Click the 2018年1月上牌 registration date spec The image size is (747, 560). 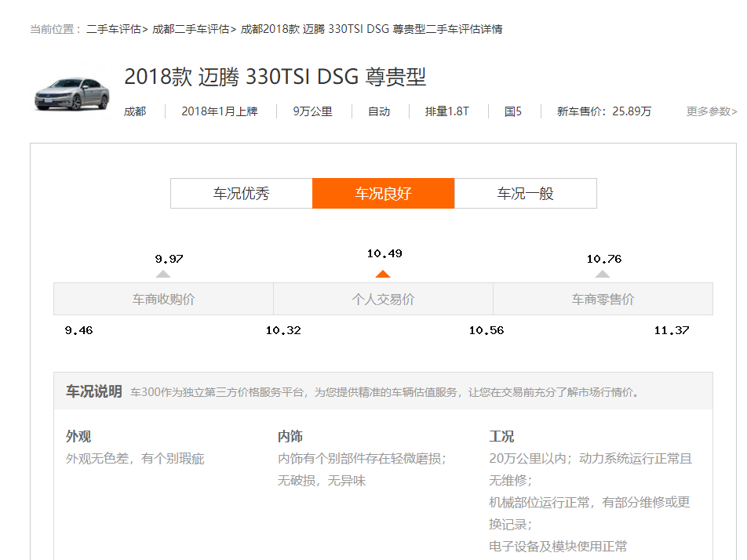click(220, 111)
